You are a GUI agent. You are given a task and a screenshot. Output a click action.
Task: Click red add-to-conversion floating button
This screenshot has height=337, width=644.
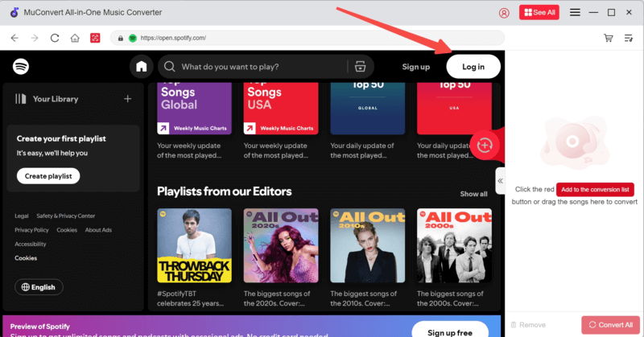click(485, 145)
